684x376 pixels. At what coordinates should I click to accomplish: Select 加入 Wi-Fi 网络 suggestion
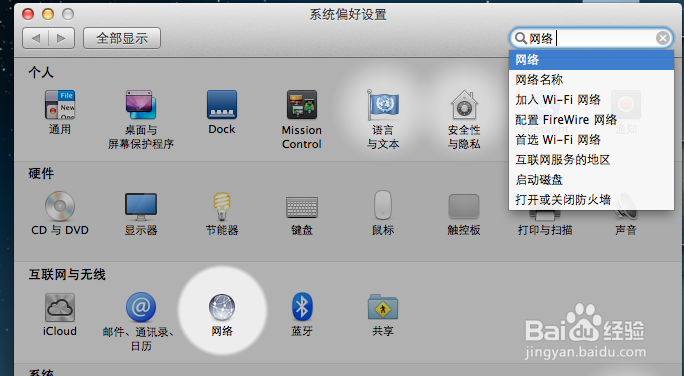pos(592,100)
